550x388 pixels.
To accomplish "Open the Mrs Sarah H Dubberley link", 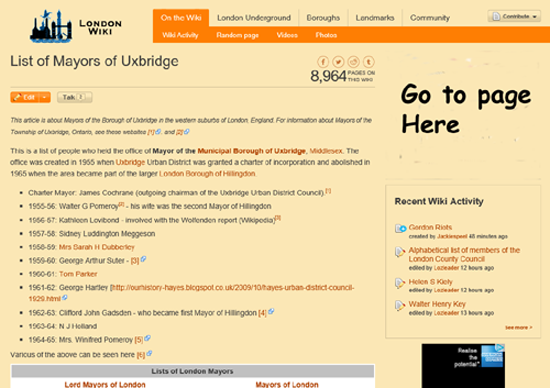I will pos(96,247).
